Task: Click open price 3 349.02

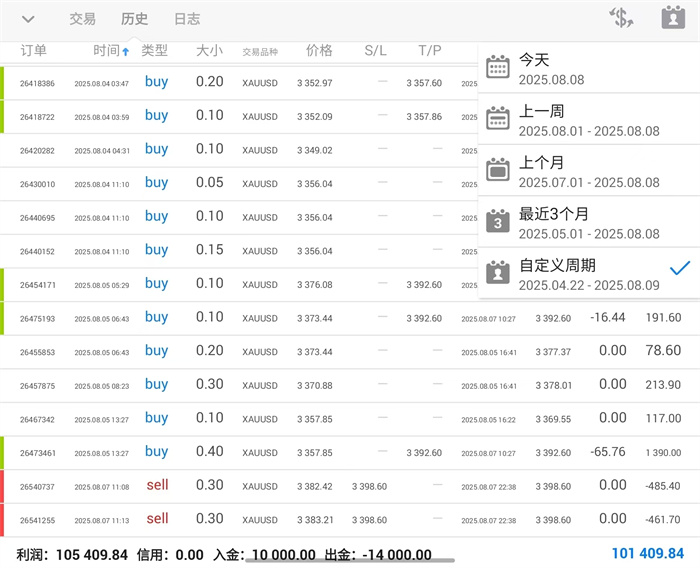Action: 315,150
